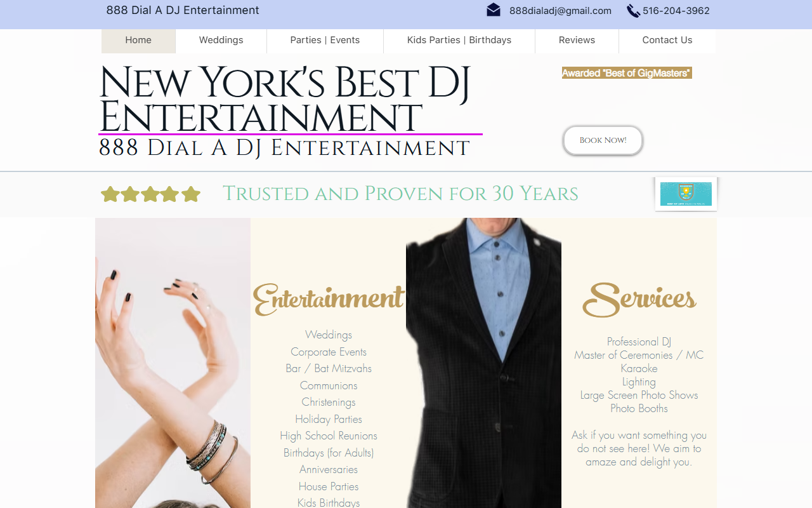The height and width of the screenshot is (508, 812).
Task: Click House Parties list entry
Action: tap(329, 486)
